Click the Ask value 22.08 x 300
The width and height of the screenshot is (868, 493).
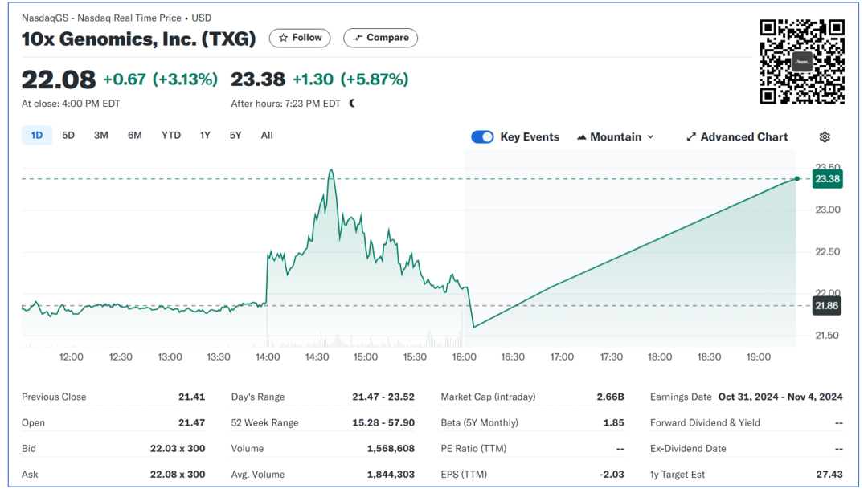pyautogui.click(x=178, y=475)
